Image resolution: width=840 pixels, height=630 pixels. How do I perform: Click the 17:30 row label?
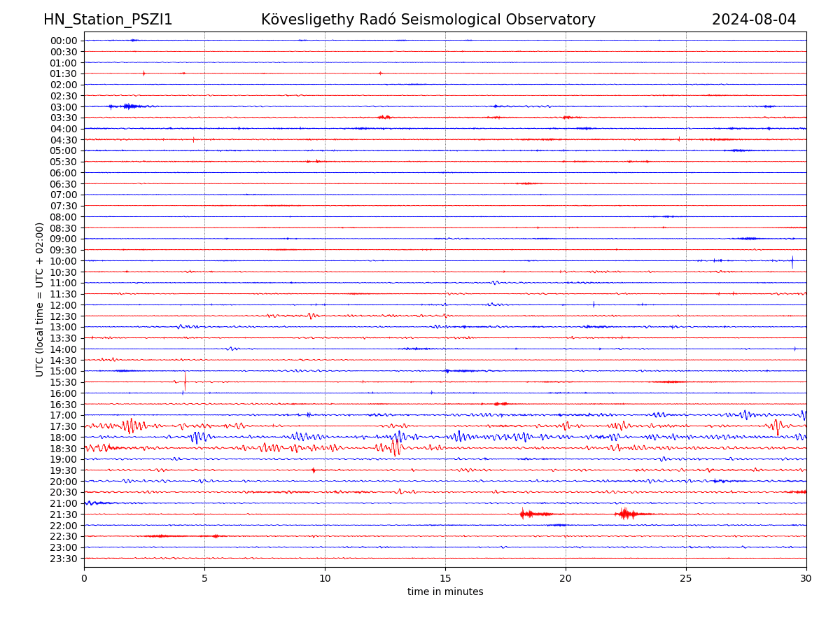tap(64, 426)
